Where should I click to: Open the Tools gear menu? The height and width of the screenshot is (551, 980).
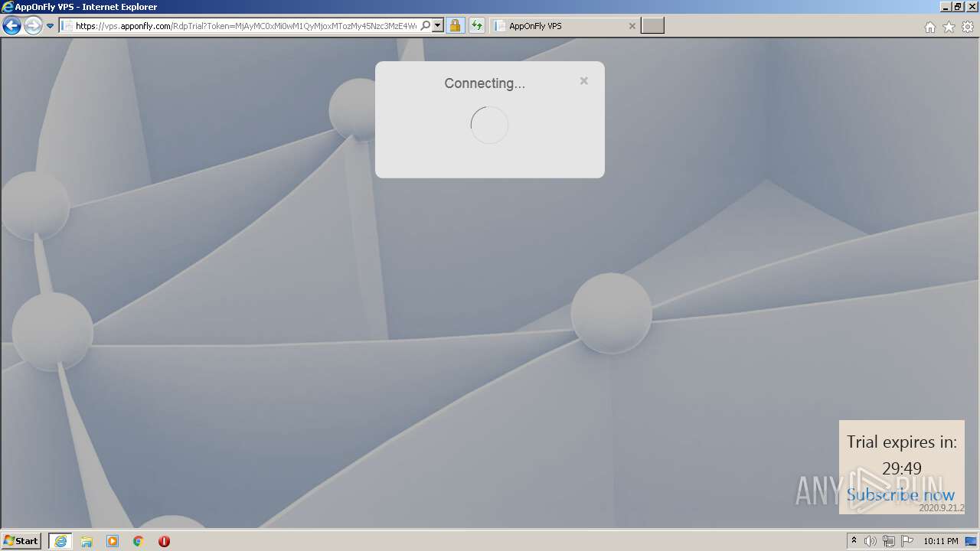click(x=968, y=27)
